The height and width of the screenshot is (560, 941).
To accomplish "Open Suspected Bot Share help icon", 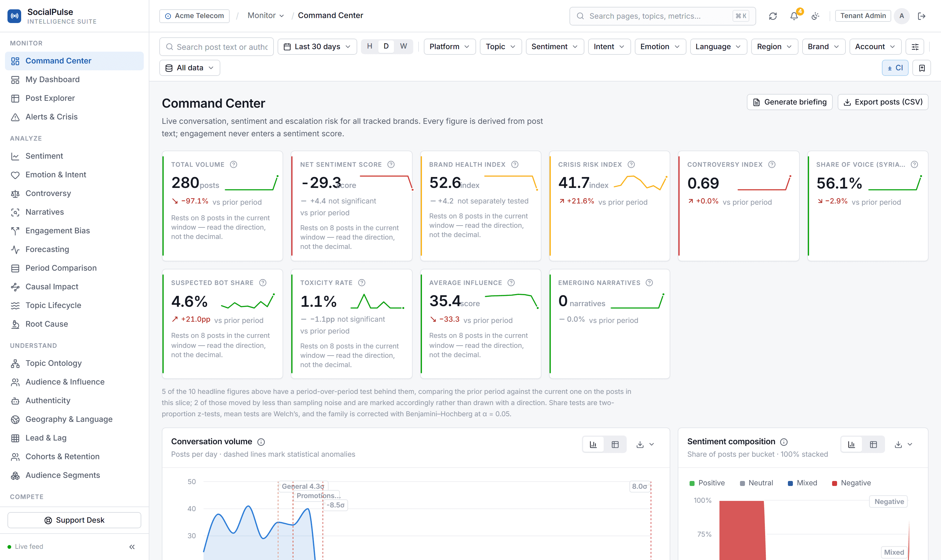I will click(x=263, y=282).
